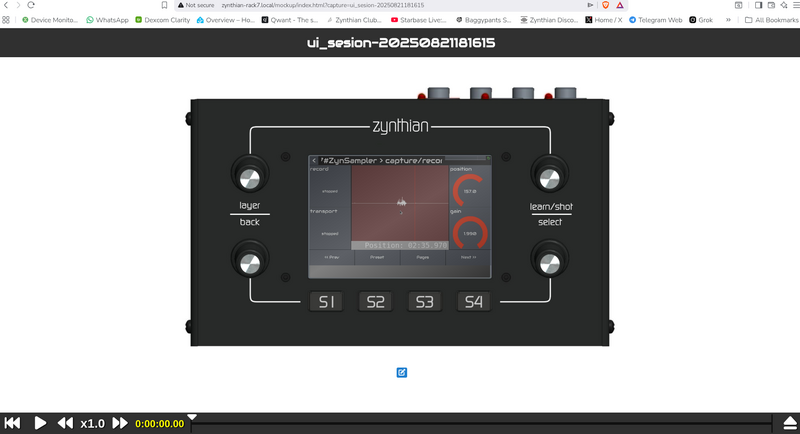
Task: Open the Qwant bookmark
Action: (x=290, y=20)
